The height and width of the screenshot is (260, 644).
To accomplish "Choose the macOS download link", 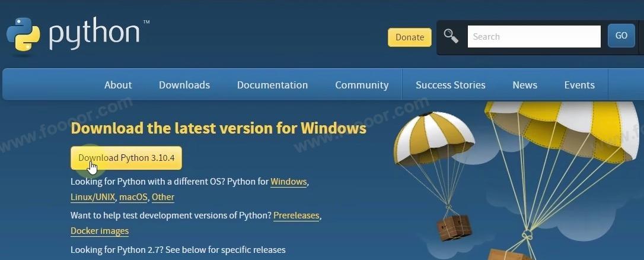I will pyautogui.click(x=133, y=197).
